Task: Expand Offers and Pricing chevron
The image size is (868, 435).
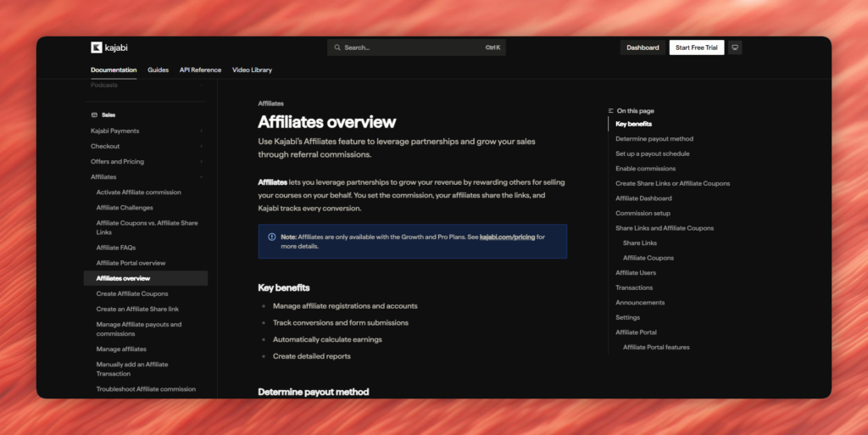Action: click(201, 162)
